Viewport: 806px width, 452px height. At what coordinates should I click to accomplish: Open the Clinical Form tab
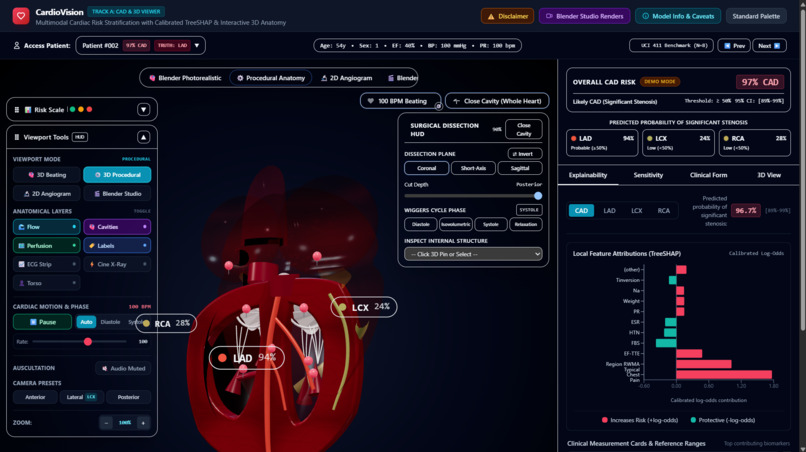pos(708,175)
